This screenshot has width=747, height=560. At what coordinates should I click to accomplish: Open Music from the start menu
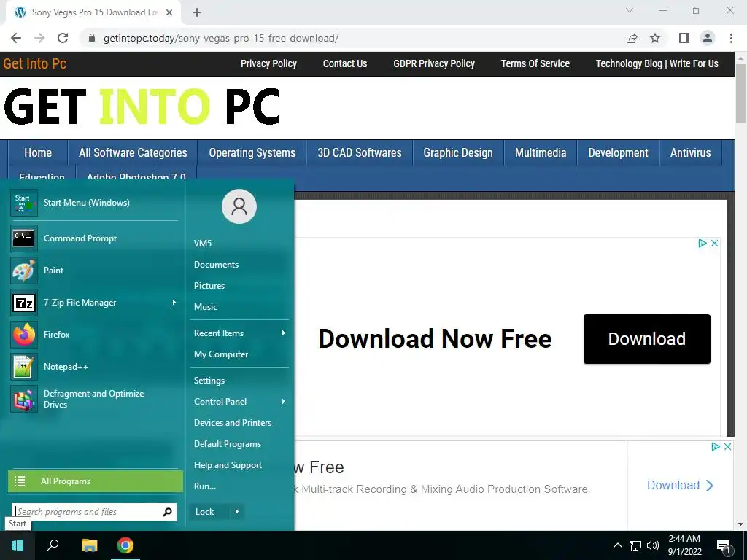[205, 307]
